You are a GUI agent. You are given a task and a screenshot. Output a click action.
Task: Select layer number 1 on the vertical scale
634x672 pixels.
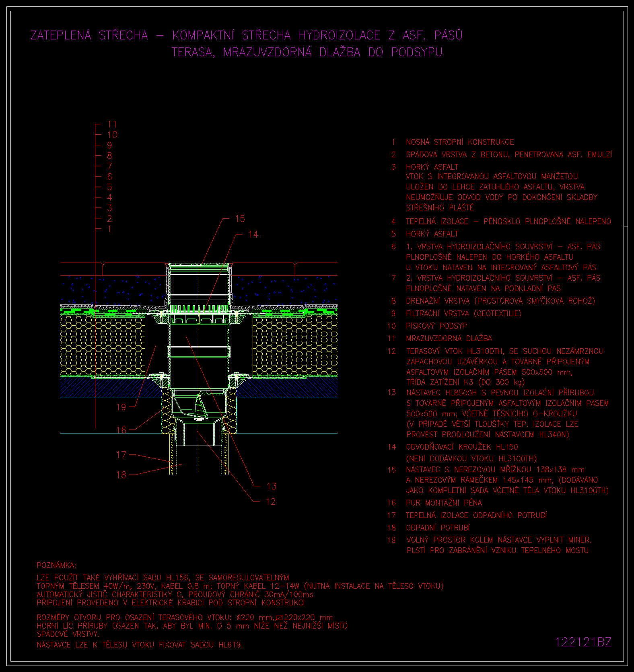point(109,229)
